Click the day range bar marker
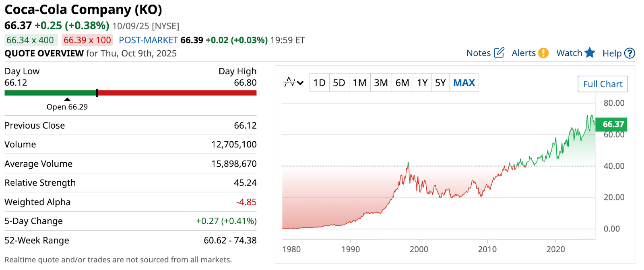The image size is (644, 270). click(97, 93)
